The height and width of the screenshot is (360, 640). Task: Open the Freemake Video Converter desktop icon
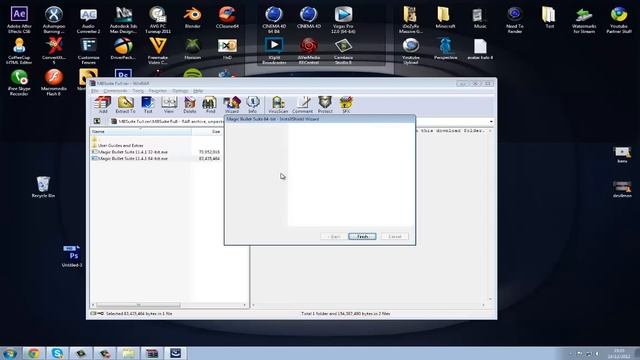158,51
